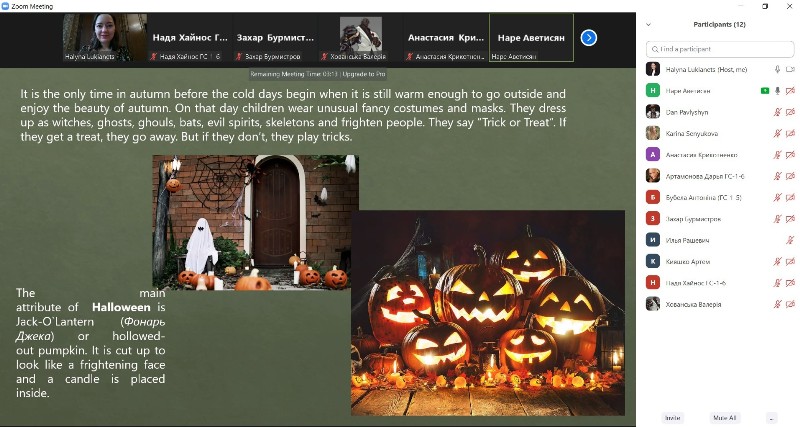Select the Надя Хайнос video tile
The image size is (800, 427).
point(190,38)
